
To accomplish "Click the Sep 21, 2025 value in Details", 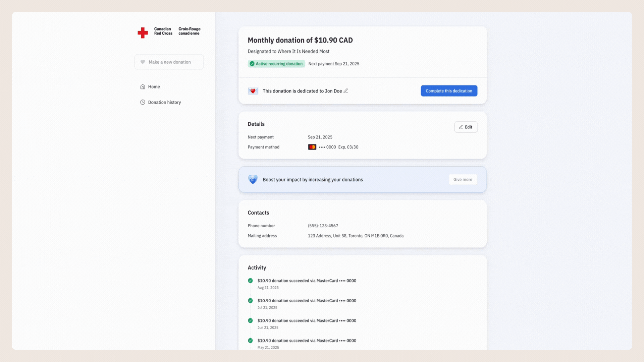I will coord(320,137).
